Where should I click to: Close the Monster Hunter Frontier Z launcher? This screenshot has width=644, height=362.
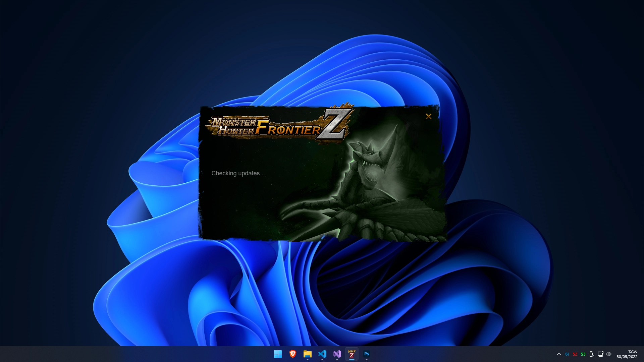429,116
